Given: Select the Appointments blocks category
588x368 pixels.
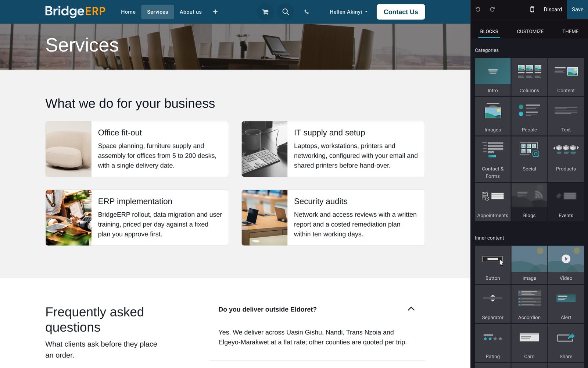Looking at the screenshot, I should point(492,202).
